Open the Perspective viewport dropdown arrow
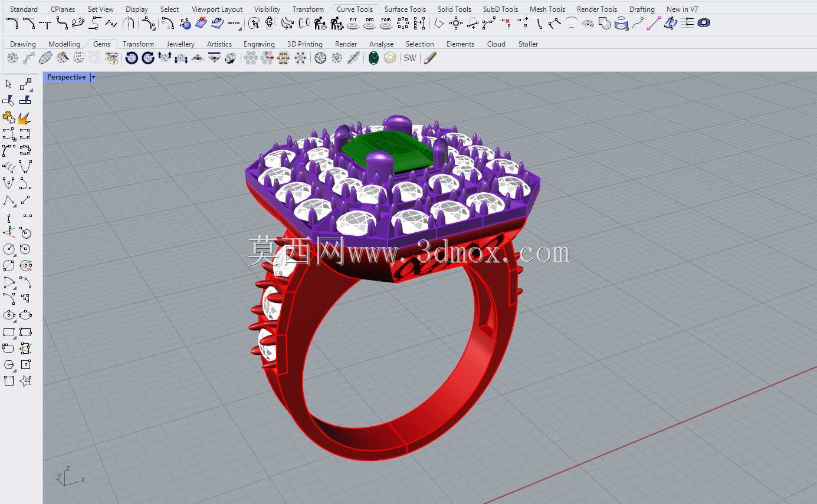Viewport: 817px width, 504px height. pyautogui.click(x=93, y=77)
